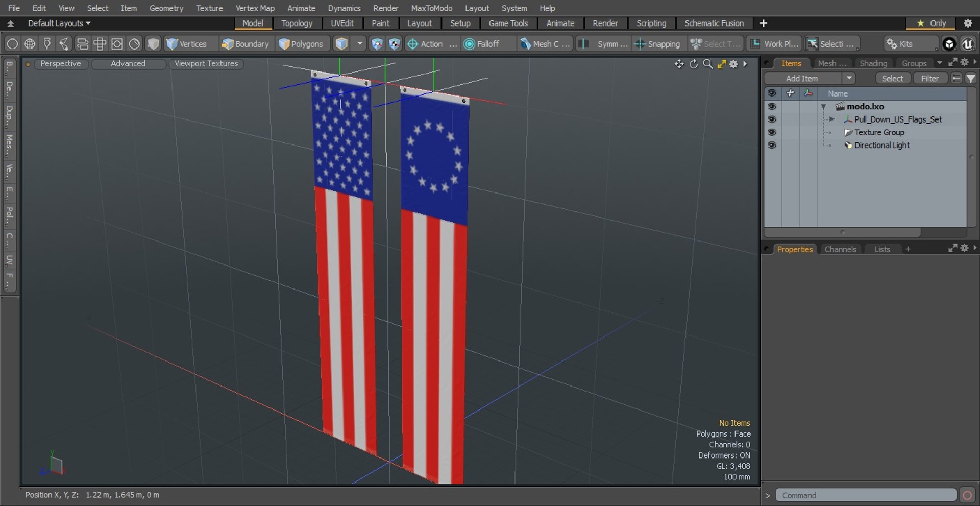The width and height of the screenshot is (980, 506).
Task: Select the sphere primitive tool icon
Action: [12, 44]
